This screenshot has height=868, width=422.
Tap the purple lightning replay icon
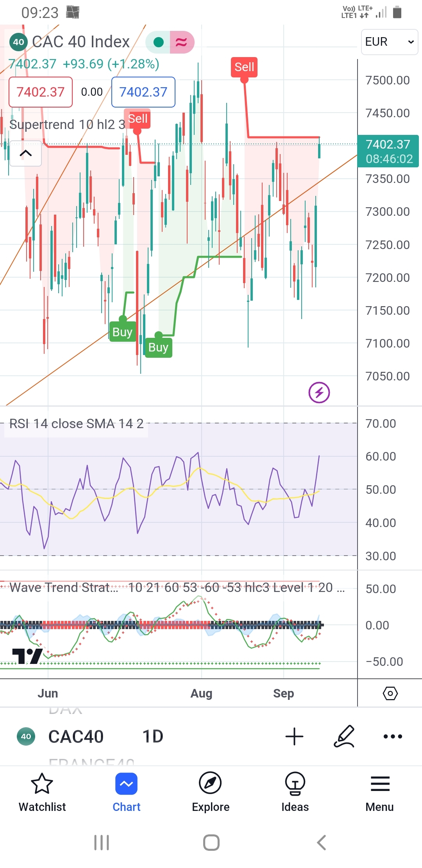click(x=319, y=392)
